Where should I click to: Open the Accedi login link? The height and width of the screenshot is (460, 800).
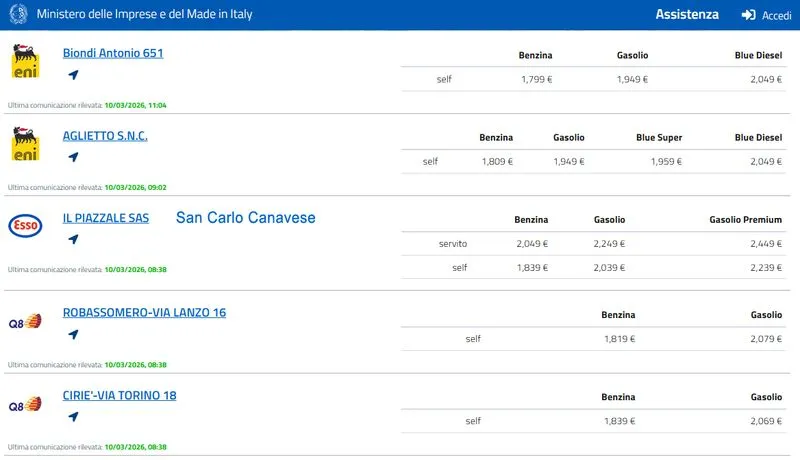pyautogui.click(x=776, y=15)
